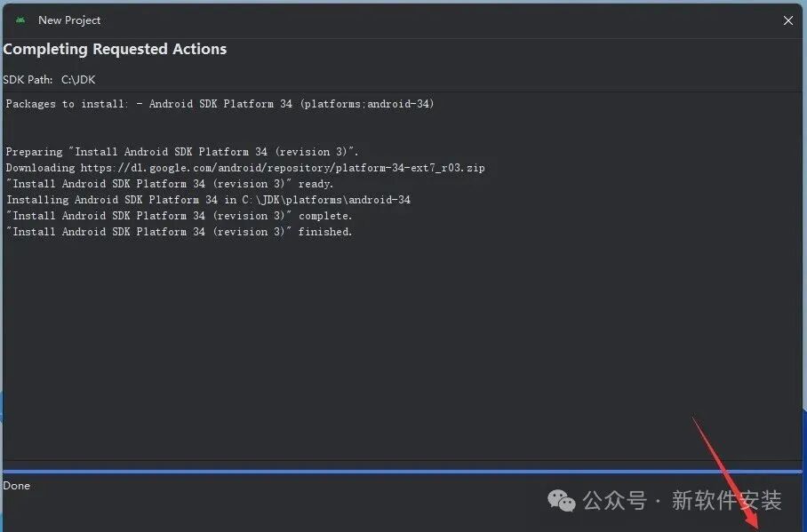Click the log line ending in 'complete.'
The height and width of the screenshot is (532, 807).
[179, 216]
